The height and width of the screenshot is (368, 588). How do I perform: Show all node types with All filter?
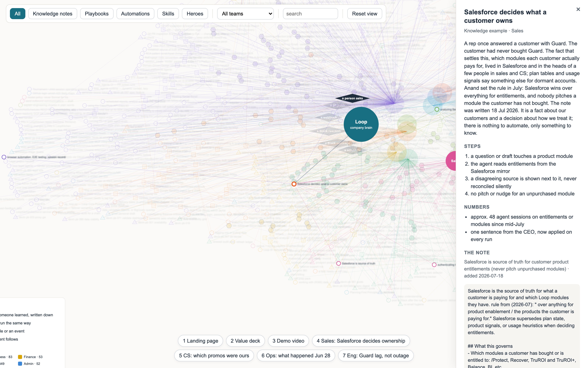click(17, 14)
